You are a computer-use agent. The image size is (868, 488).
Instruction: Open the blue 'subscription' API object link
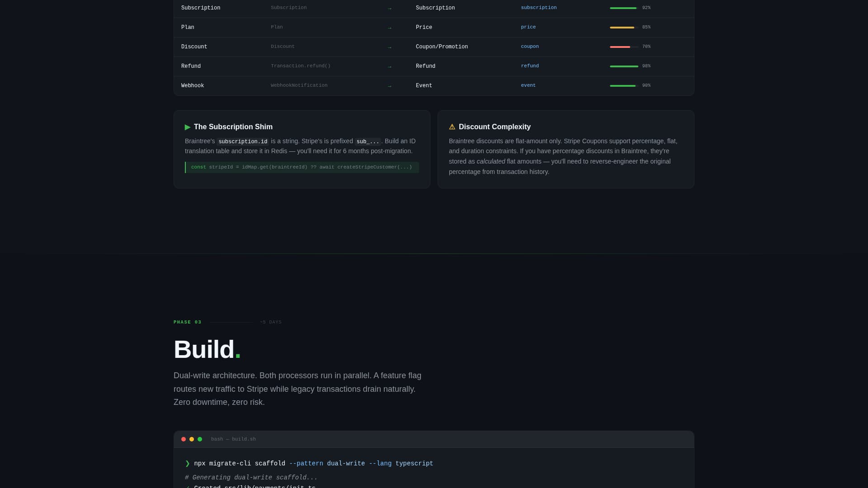pyautogui.click(x=539, y=8)
